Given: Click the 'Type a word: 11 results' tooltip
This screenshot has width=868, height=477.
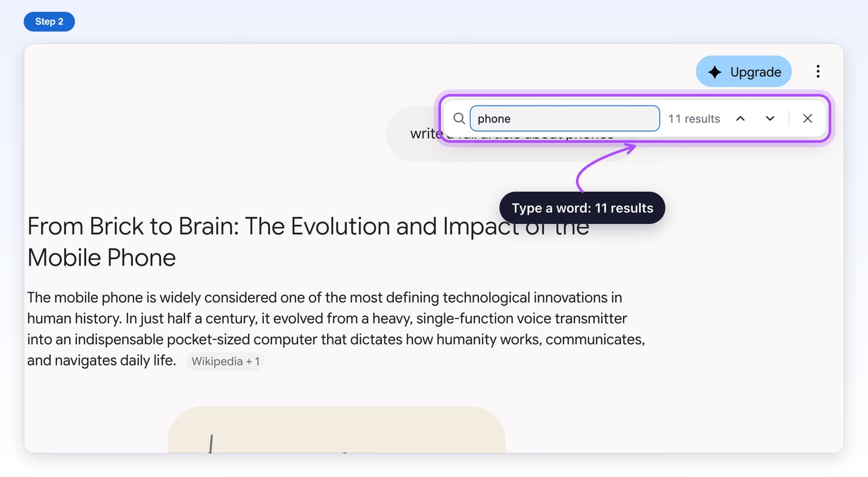Looking at the screenshot, I should click(582, 208).
